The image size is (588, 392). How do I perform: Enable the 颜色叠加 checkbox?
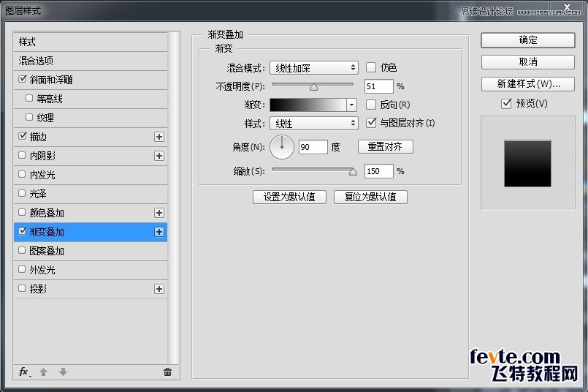tap(22, 212)
